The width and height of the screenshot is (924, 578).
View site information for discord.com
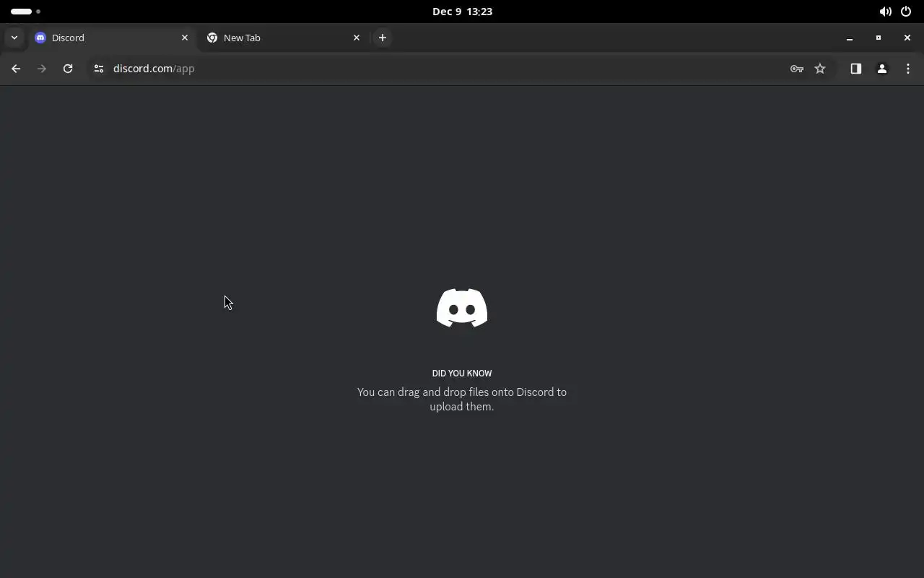click(99, 69)
